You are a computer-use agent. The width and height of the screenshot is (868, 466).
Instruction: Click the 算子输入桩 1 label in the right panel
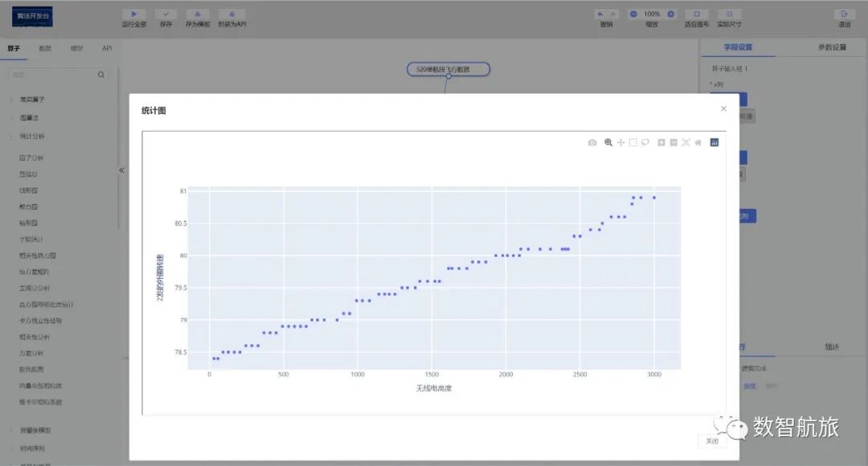pos(730,68)
